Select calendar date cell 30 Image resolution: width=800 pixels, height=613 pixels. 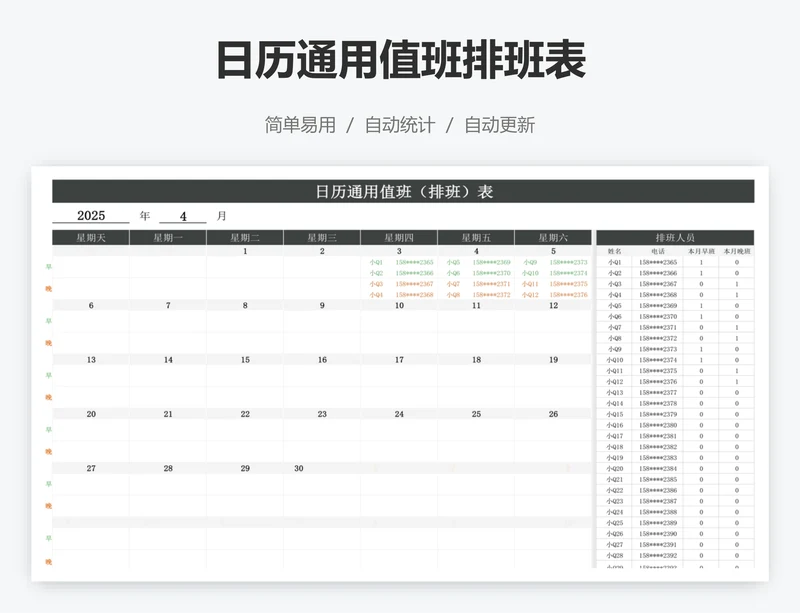pos(322,468)
